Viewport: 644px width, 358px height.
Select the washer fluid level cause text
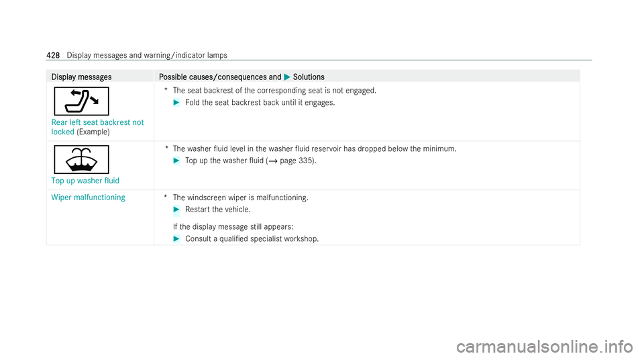coord(315,149)
